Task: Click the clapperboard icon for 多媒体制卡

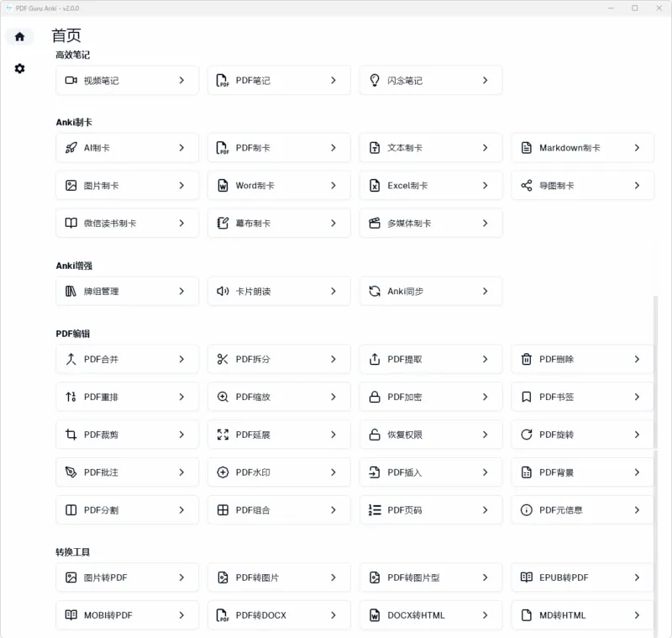Action: [375, 223]
